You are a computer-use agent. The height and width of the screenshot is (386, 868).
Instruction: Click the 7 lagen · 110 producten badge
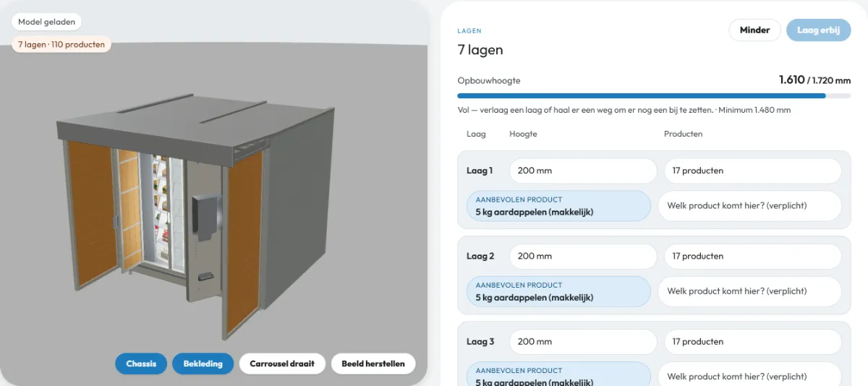61,44
